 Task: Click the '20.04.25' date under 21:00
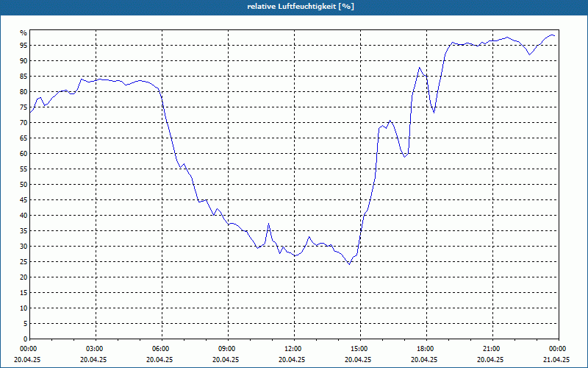point(490,359)
